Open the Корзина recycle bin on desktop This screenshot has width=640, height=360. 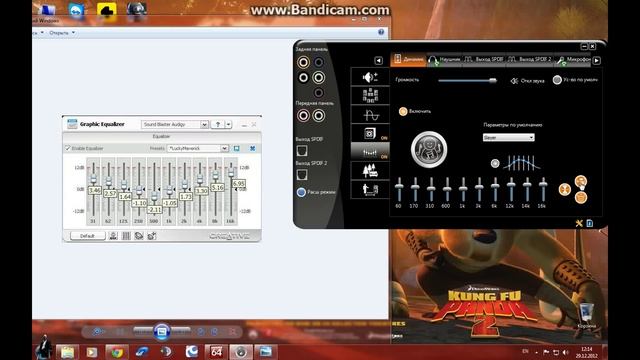point(586,315)
